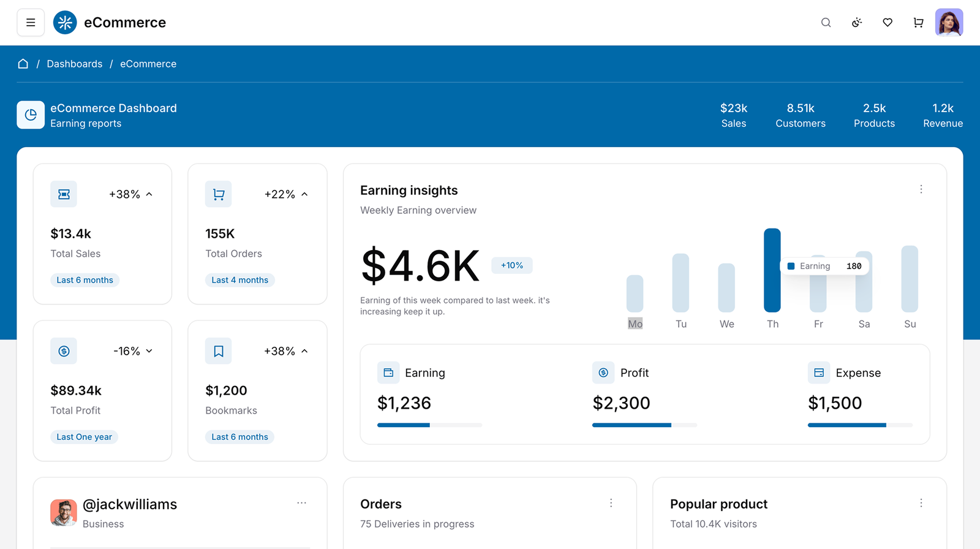The width and height of the screenshot is (980, 549).
Task: Click the $4.6K weekly earning figure
Action: tap(421, 266)
